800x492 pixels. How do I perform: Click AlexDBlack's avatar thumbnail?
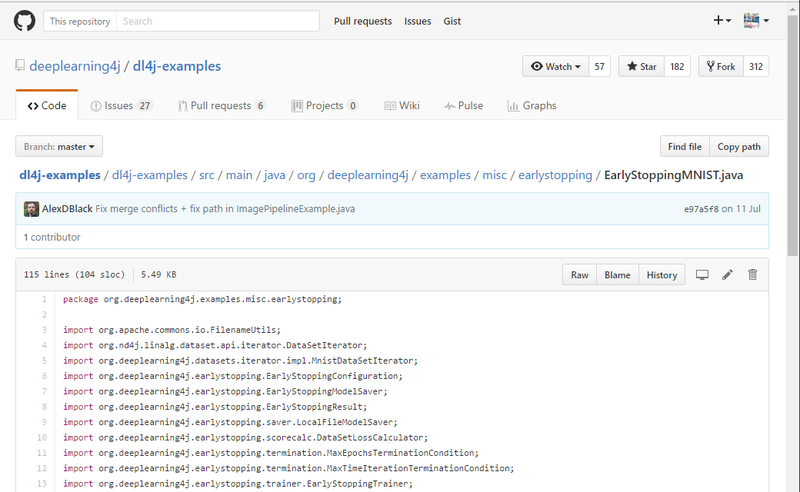(31, 209)
